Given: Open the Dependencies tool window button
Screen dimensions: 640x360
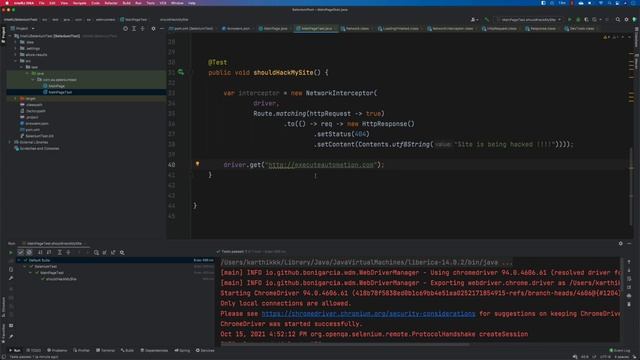Looking at the screenshot, I should [154, 350].
